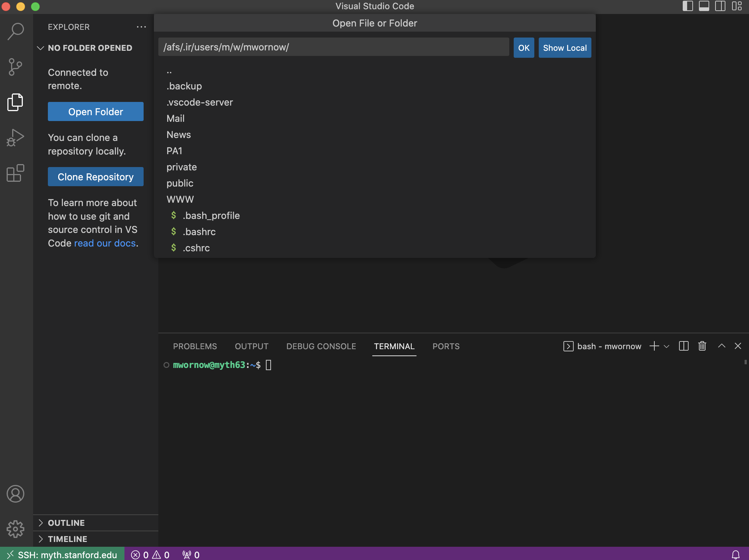The width and height of the screenshot is (749, 560).
Task: Click the folder path input field
Action: [334, 47]
